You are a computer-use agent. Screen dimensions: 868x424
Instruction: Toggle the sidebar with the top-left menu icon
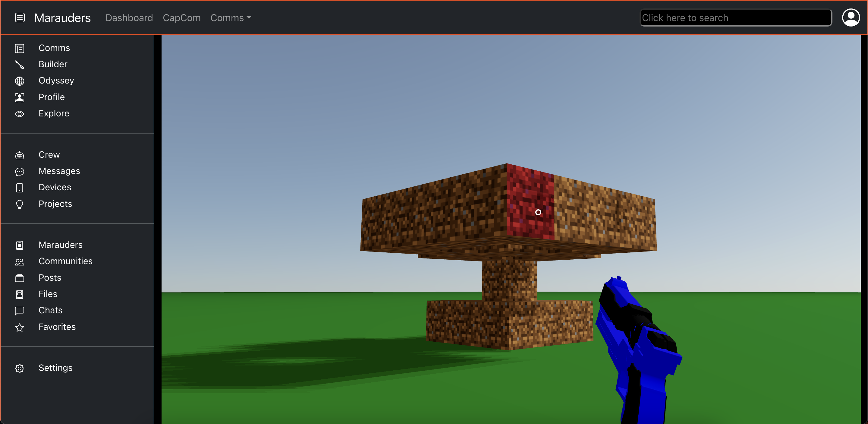click(x=20, y=17)
